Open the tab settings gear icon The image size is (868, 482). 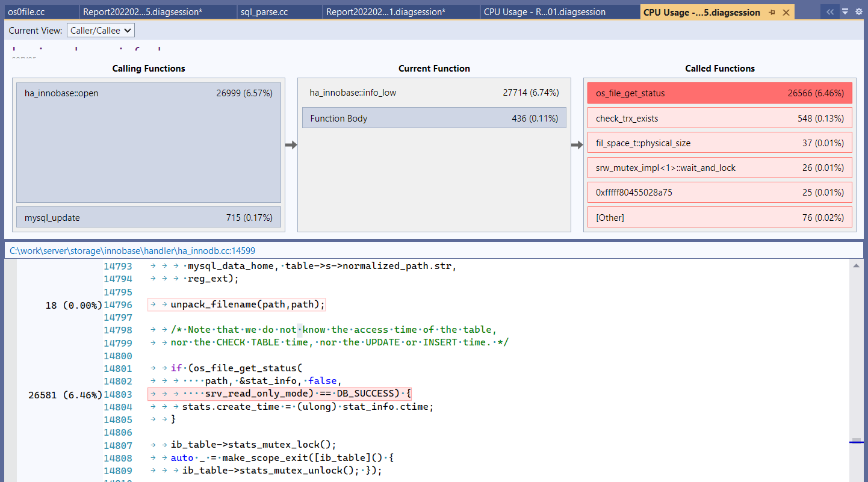858,12
